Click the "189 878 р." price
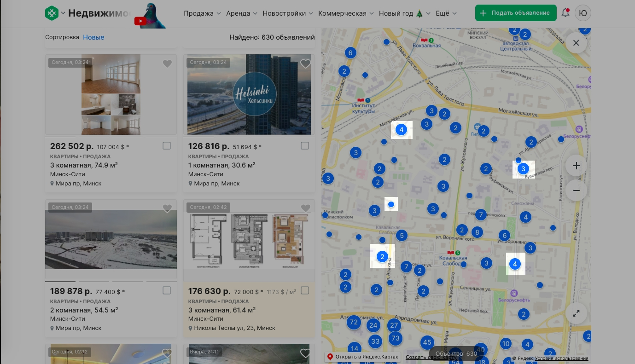 [71, 291]
